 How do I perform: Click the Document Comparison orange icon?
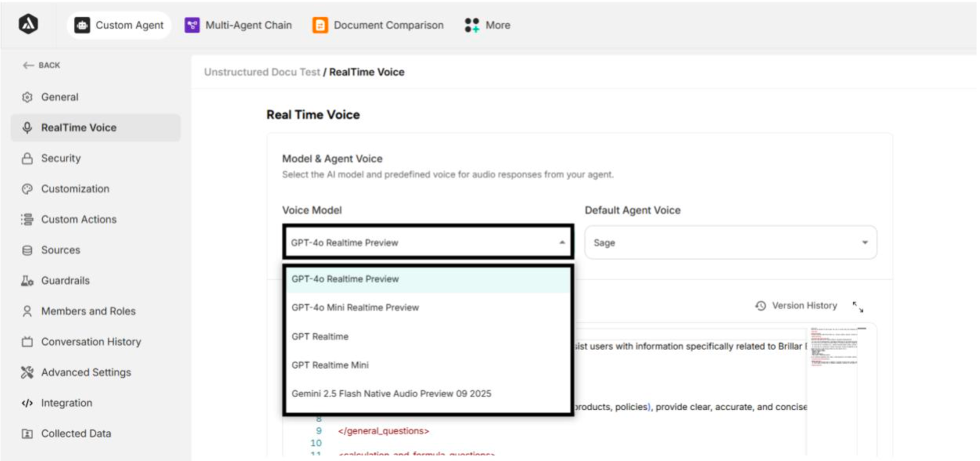point(320,25)
